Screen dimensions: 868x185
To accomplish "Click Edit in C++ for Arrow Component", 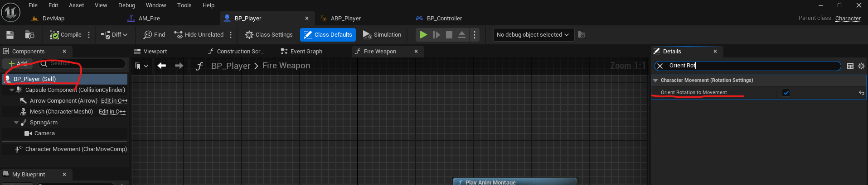I will (x=114, y=101).
